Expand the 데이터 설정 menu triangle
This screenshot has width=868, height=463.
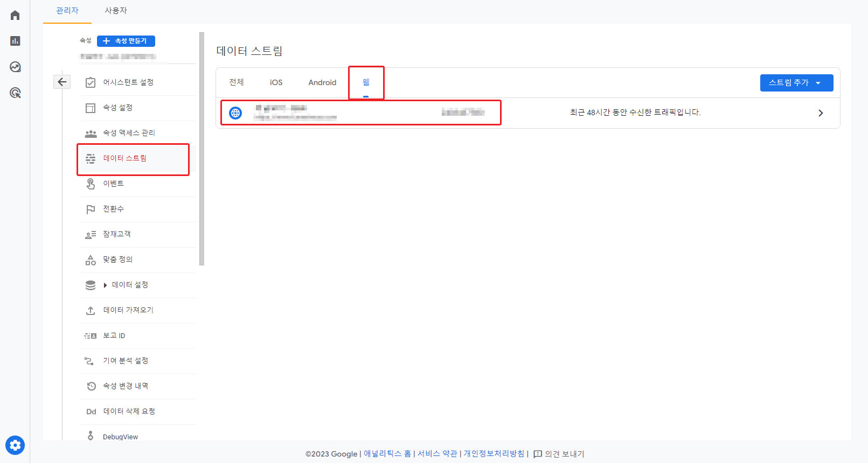click(105, 285)
